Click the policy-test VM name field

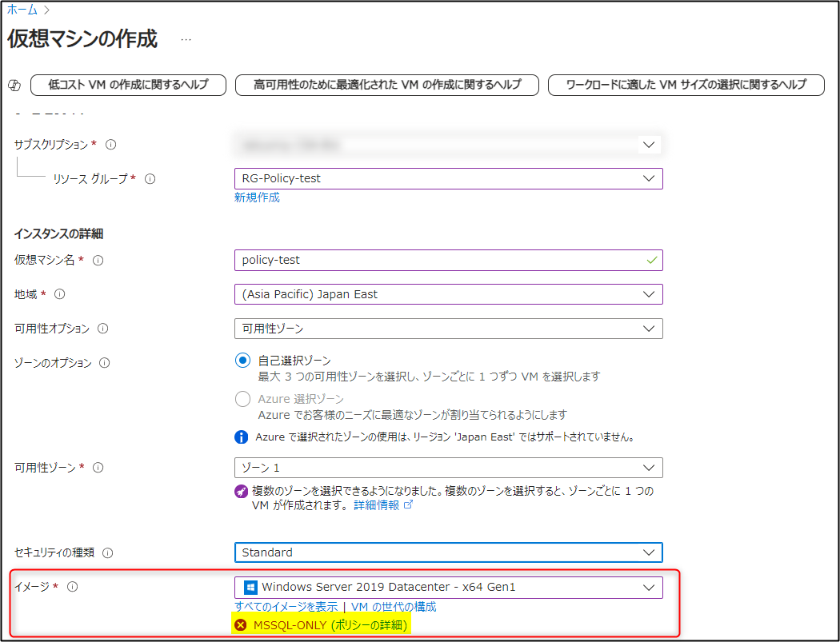pyautogui.click(x=448, y=260)
